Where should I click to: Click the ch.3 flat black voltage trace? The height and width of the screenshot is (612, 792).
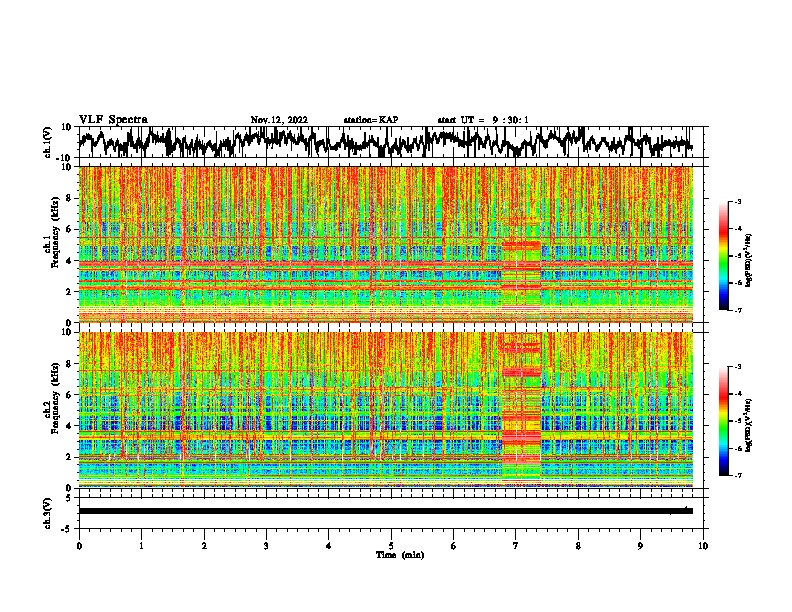coord(385,511)
